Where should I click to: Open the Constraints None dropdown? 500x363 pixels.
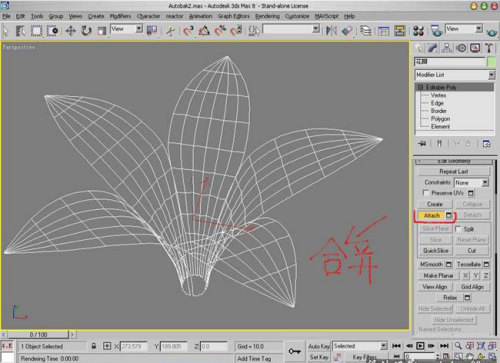pos(471,182)
